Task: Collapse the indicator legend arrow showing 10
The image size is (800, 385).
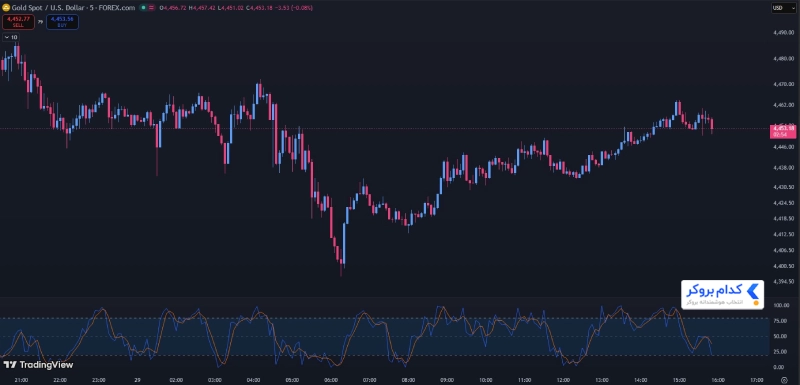Action: point(10,37)
